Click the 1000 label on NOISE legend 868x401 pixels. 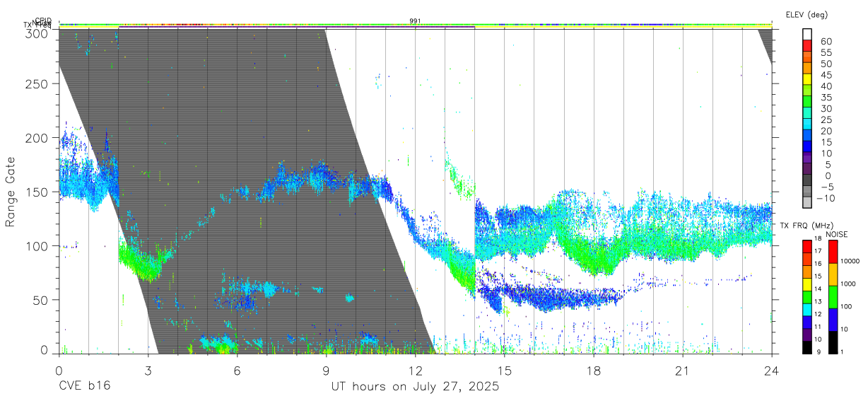click(x=849, y=284)
